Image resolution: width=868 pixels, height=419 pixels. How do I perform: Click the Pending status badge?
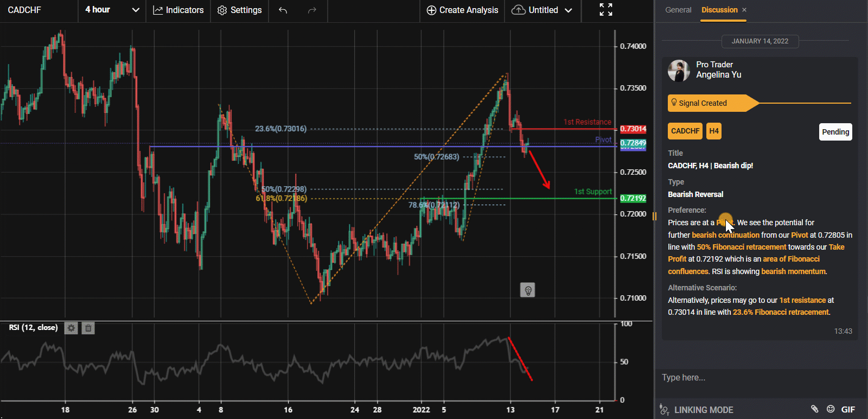point(835,132)
